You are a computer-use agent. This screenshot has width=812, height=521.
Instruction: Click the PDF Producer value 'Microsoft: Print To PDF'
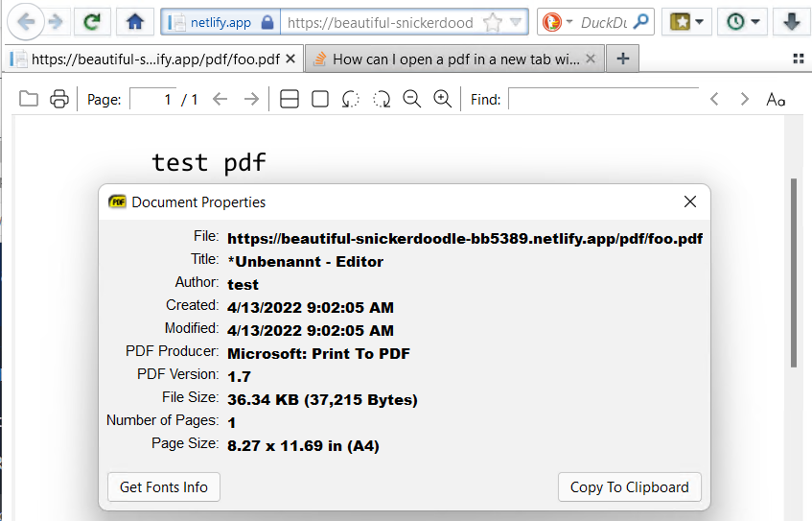tap(318, 353)
